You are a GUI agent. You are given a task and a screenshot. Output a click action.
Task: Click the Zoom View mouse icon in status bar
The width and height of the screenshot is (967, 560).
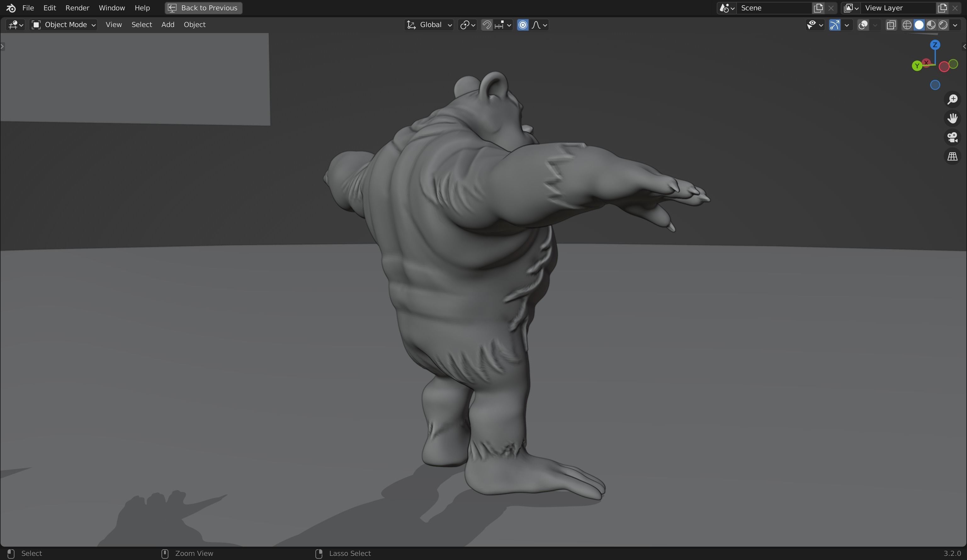click(165, 553)
